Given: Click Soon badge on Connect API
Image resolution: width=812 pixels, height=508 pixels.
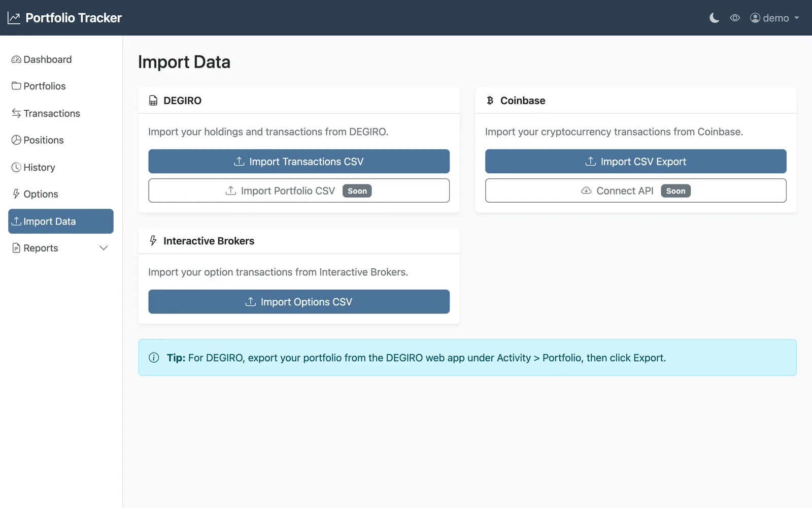Looking at the screenshot, I should [x=676, y=191].
